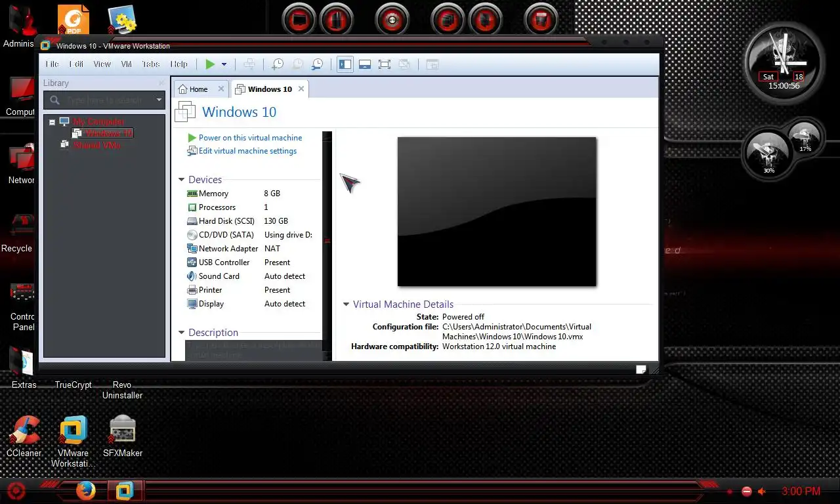Viewport: 840px width, 504px height.
Task: Toggle the thumbnail bar view button
Action: tap(365, 64)
